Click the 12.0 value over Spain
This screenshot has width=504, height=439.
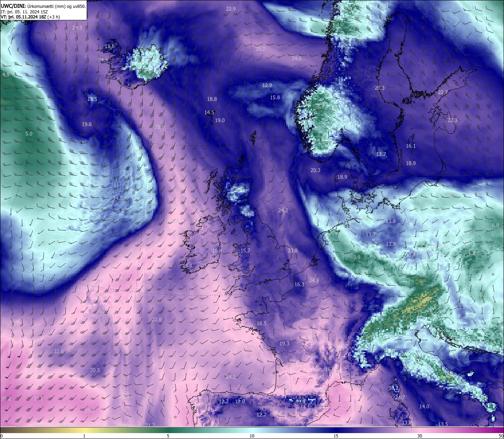(x=240, y=402)
